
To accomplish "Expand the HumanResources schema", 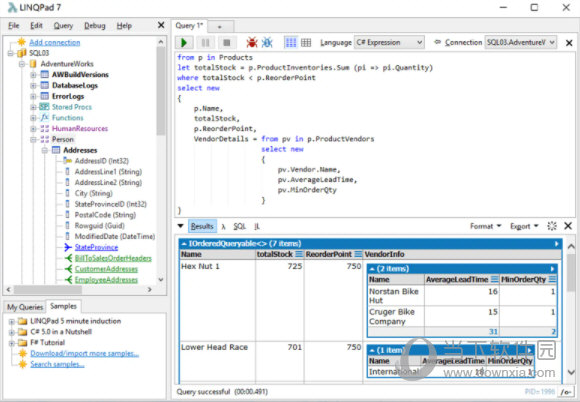I will pyautogui.click(x=33, y=129).
